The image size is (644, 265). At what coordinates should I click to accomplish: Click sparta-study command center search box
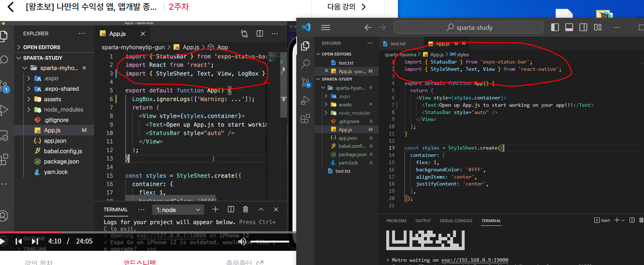click(469, 28)
